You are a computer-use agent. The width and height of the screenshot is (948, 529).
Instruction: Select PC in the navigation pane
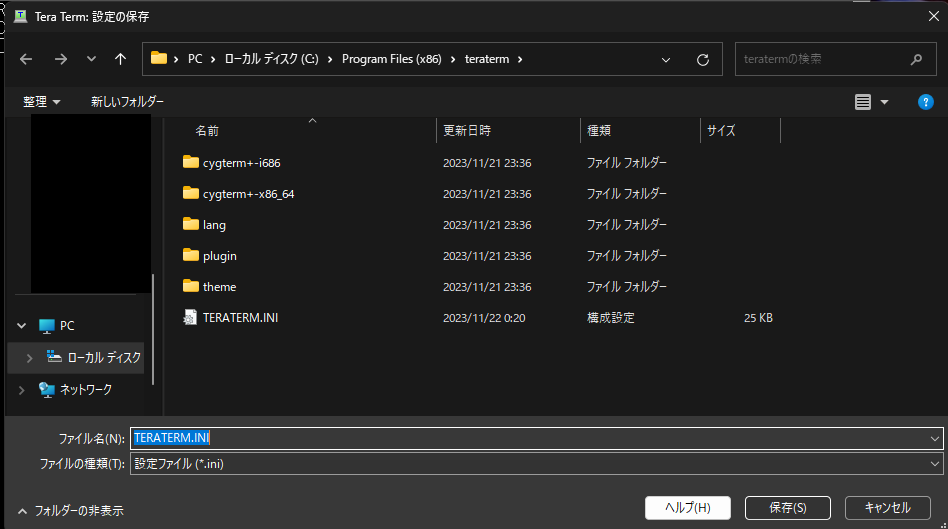tap(67, 326)
